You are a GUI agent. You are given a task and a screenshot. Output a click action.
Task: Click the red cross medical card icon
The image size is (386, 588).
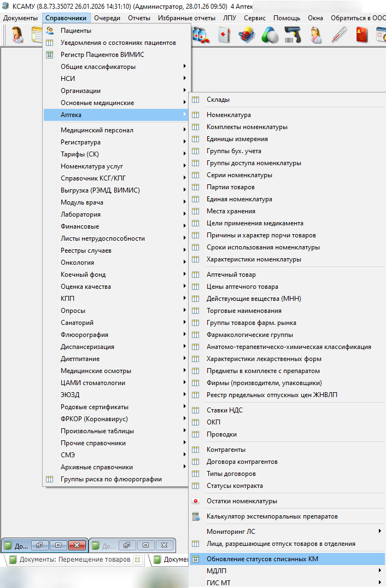[x=224, y=35]
